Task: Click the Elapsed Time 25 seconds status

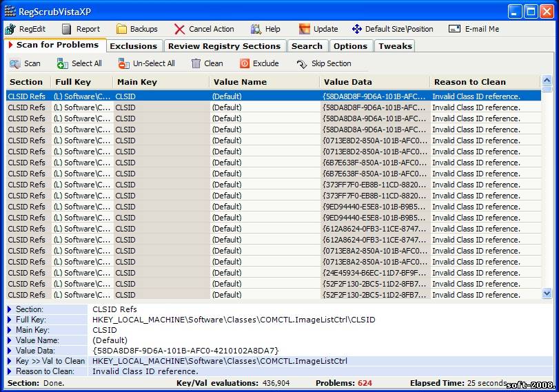Action: pos(458,383)
